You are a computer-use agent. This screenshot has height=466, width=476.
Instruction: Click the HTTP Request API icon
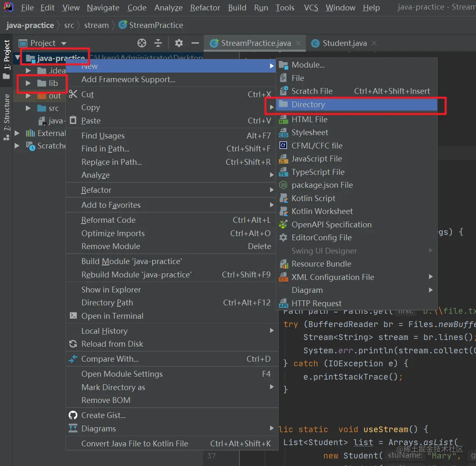pos(283,304)
